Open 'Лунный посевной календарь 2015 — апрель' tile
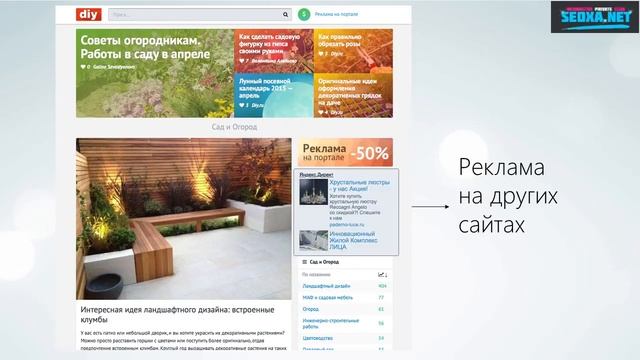This screenshot has width=640, height=360. click(273, 96)
